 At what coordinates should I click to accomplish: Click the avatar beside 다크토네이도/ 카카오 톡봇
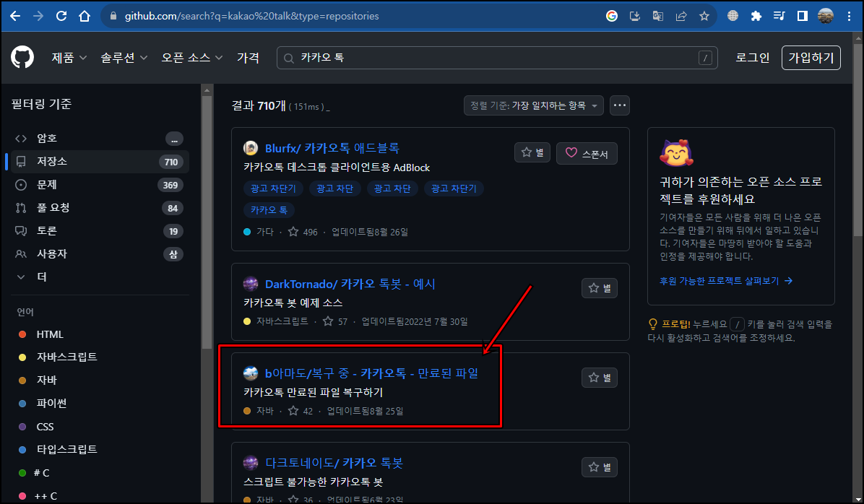coord(251,463)
